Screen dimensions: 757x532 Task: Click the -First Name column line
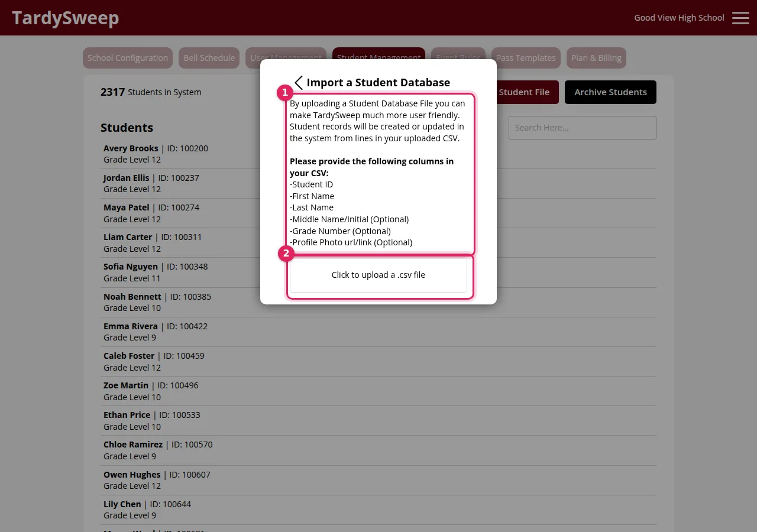(x=312, y=196)
